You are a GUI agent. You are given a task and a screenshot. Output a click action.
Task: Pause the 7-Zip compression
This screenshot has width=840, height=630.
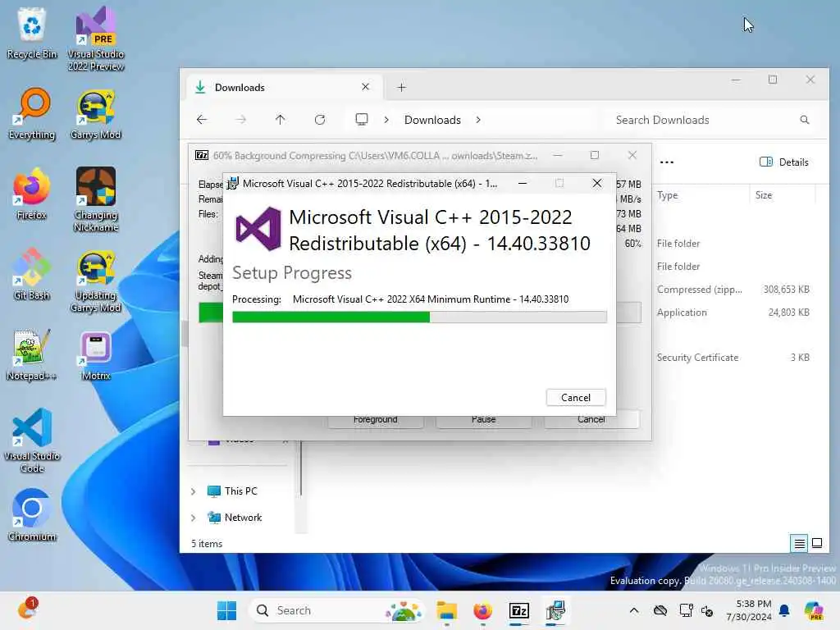[x=484, y=419]
